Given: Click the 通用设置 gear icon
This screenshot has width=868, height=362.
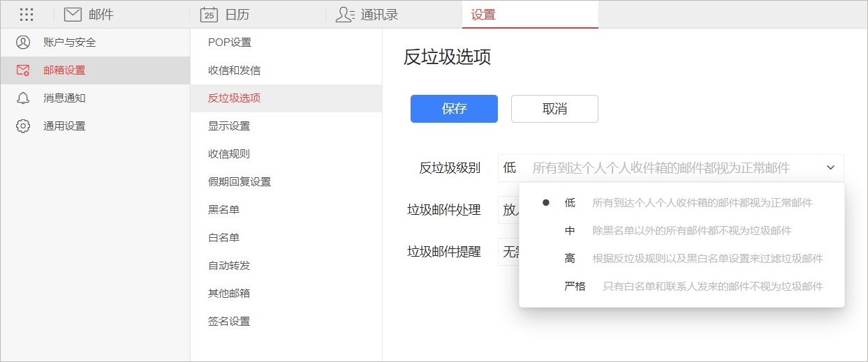Looking at the screenshot, I should point(23,126).
